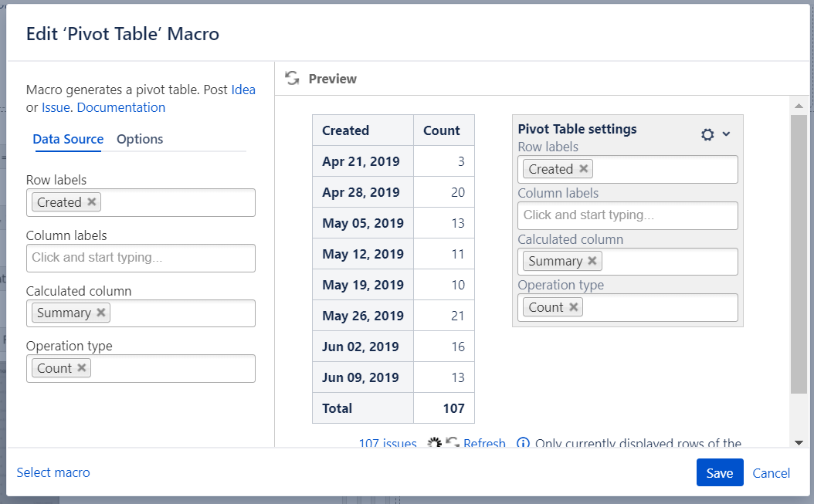
Task: Click the Cancel link
Action: coord(771,473)
